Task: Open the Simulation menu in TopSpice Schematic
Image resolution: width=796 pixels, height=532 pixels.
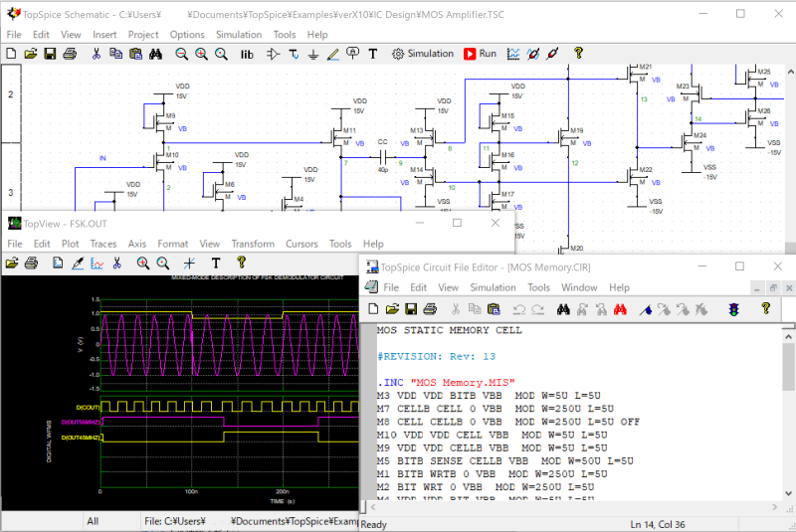Action: 239,35
